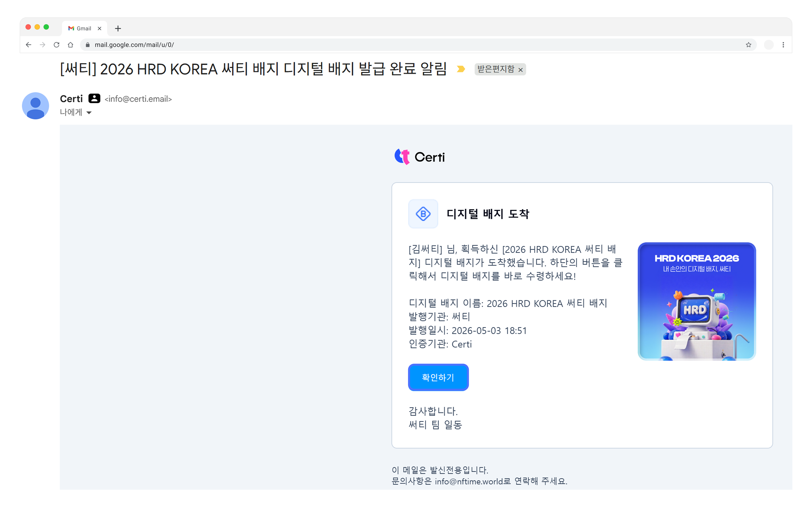Remove the 받은편지함 label with its x
The height and width of the screenshot is (507, 812).
pos(520,70)
